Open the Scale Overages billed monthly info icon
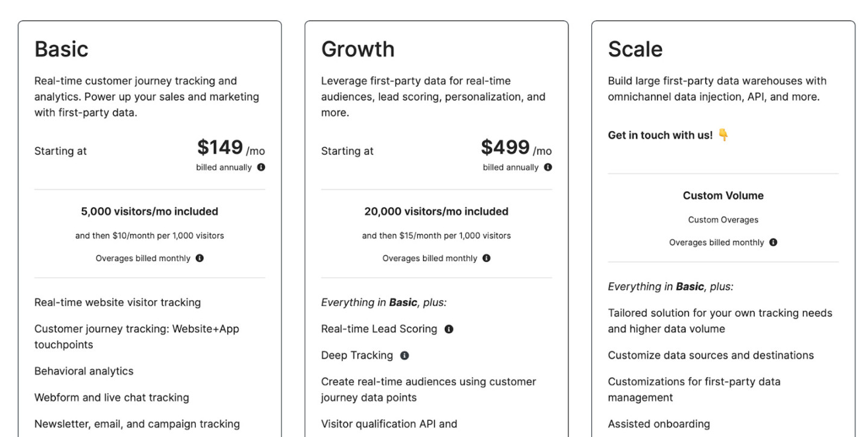This screenshot has height=437, width=868. [x=775, y=242]
